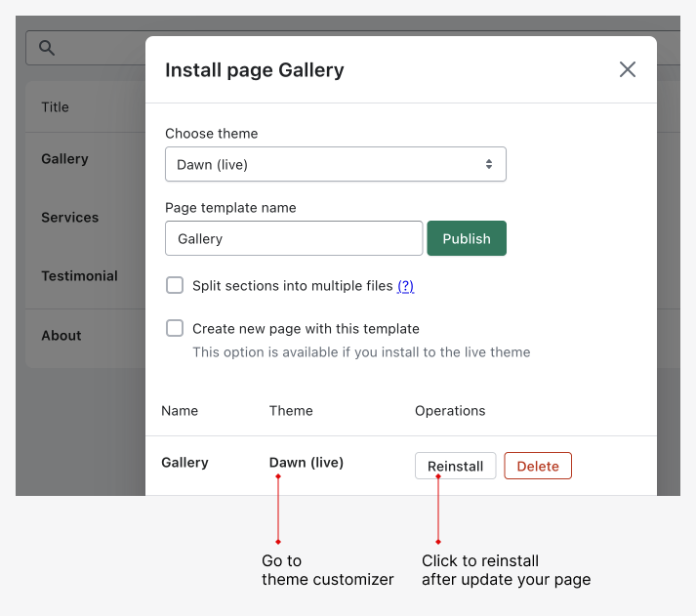This screenshot has width=696, height=616.
Task: Focus the Page template name field
Action: [294, 238]
